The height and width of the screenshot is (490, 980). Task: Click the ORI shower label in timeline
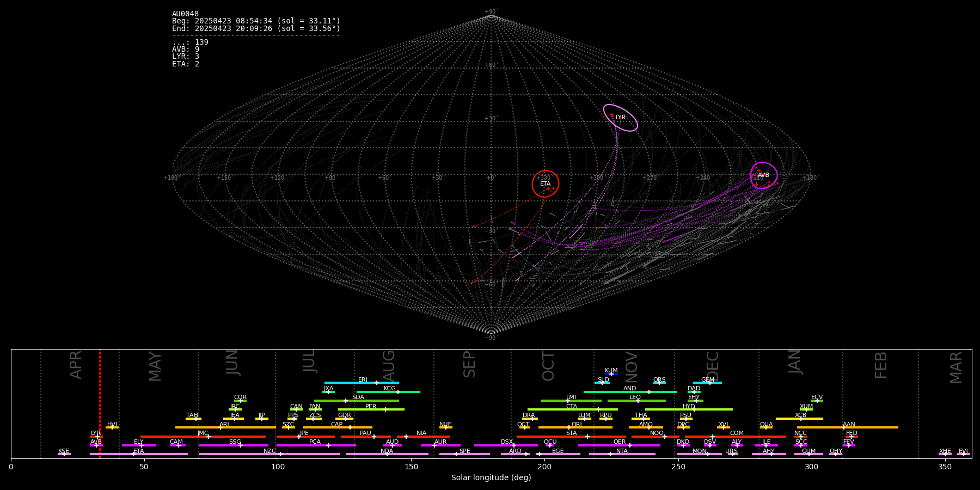[x=577, y=425]
